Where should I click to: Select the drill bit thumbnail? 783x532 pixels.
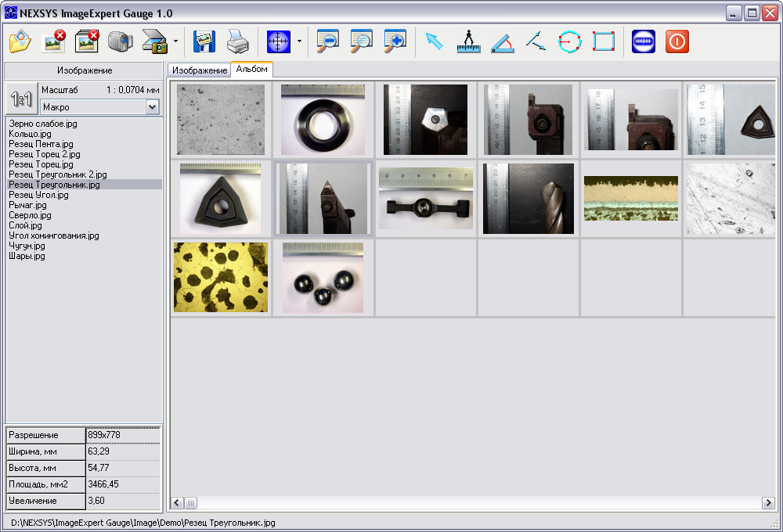(x=529, y=199)
